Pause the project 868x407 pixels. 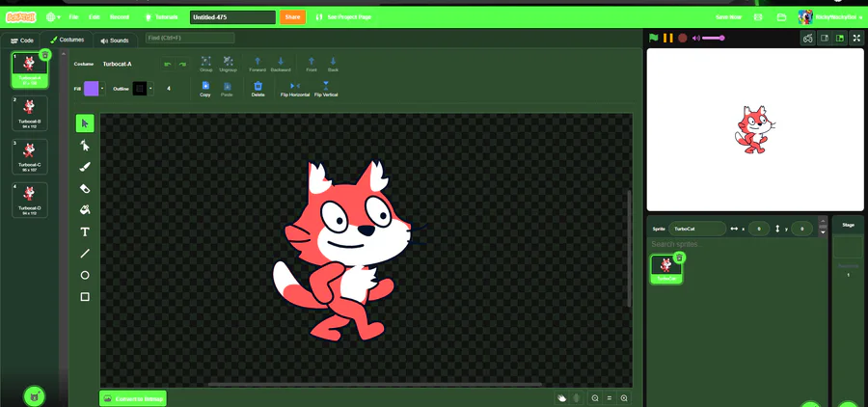pyautogui.click(x=668, y=39)
